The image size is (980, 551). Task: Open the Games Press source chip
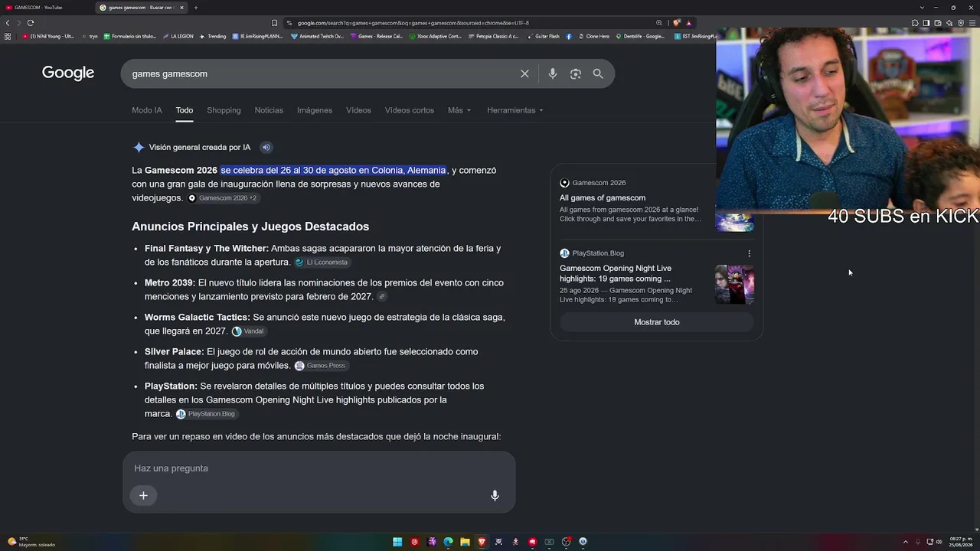point(320,366)
